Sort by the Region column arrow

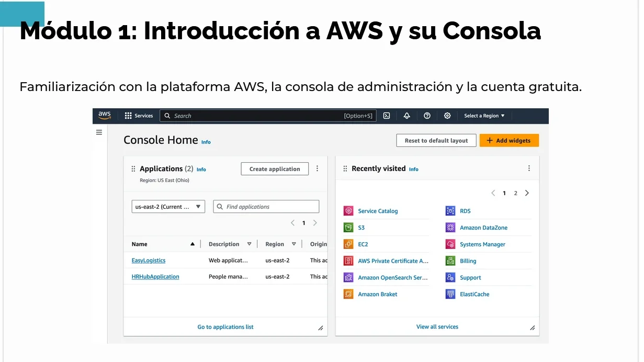(294, 244)
